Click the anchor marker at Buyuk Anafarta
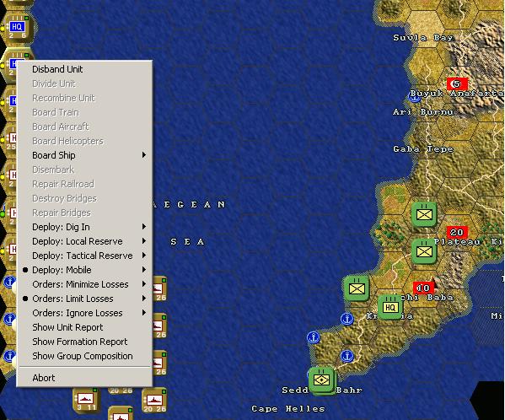The height and width of the screenshot is (420, 505). [x=415, y=96]
